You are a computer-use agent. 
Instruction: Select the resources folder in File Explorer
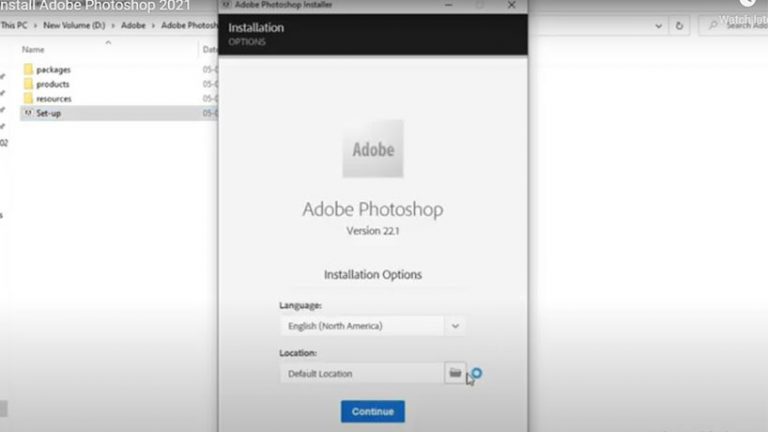point(54,99)
